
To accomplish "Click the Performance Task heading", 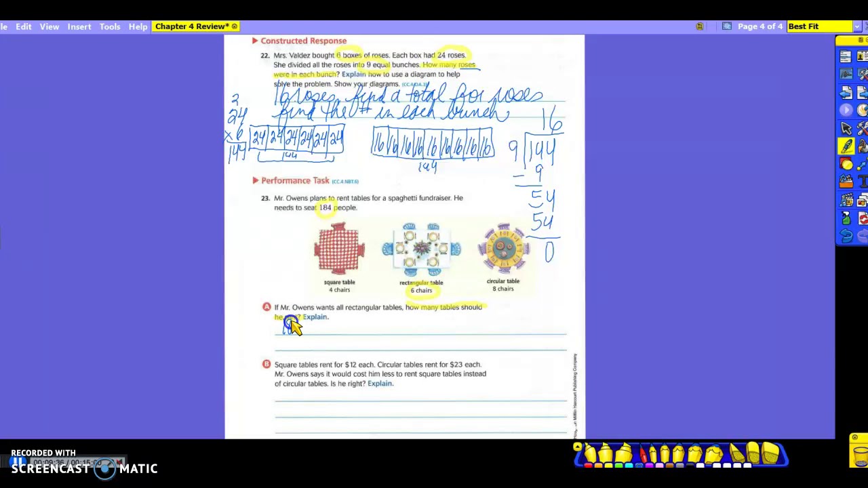I will [295, 180].
